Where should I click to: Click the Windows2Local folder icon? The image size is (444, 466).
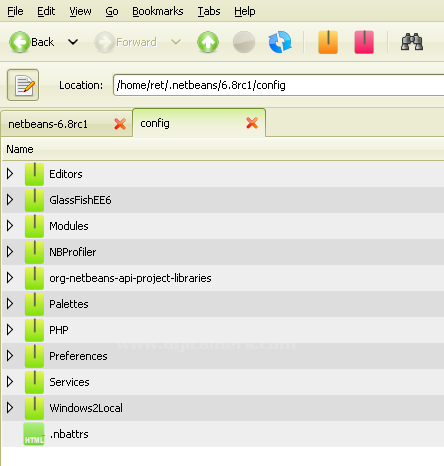(x=34, y=408)
